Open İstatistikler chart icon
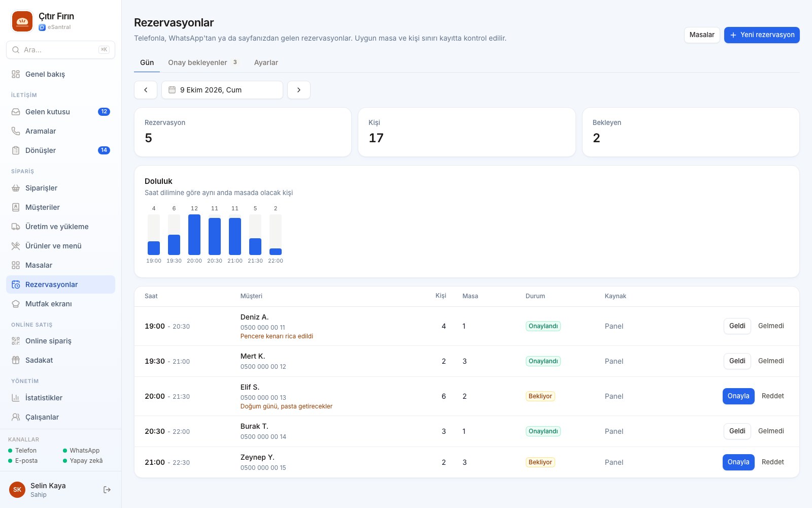Screen dimensions: 812x508 point(16,398)
